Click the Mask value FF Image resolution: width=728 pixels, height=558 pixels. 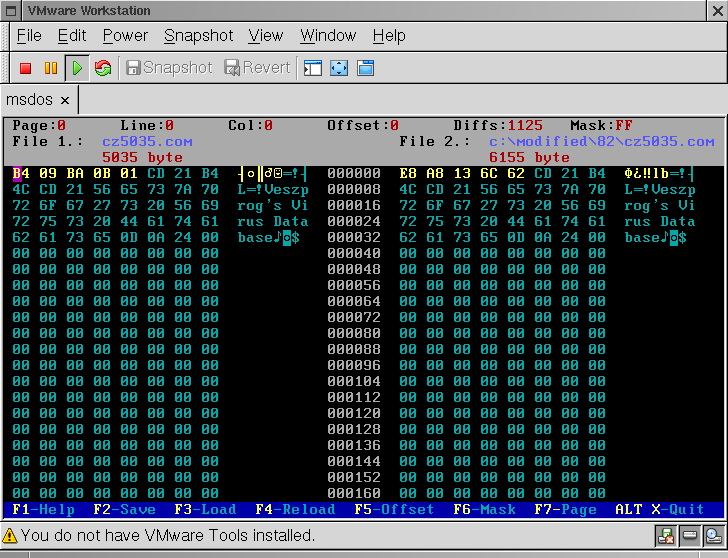point(624,125)
